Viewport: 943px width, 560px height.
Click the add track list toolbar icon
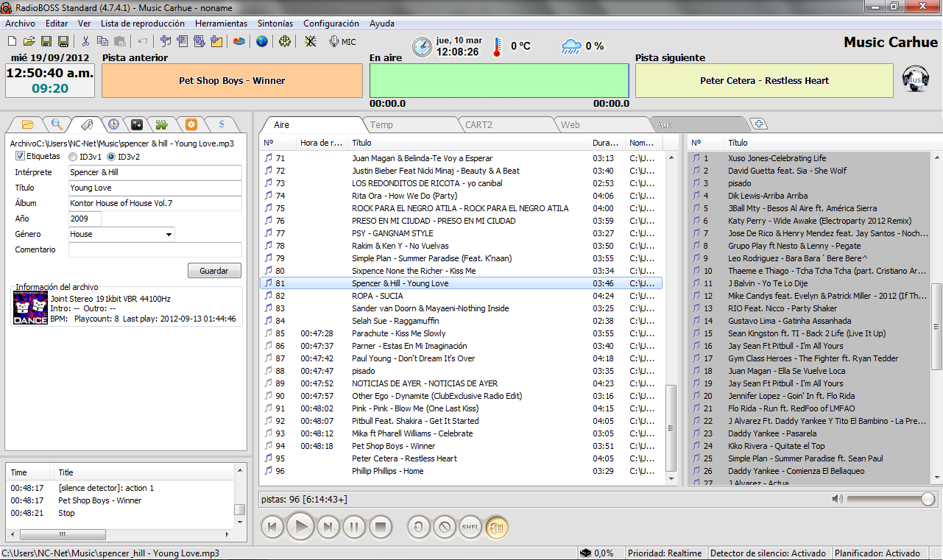(x=182, y=42)
